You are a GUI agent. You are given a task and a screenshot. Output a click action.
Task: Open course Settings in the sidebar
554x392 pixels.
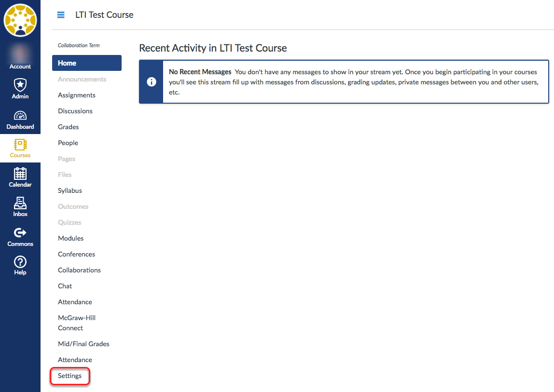[x=70, y=376]
